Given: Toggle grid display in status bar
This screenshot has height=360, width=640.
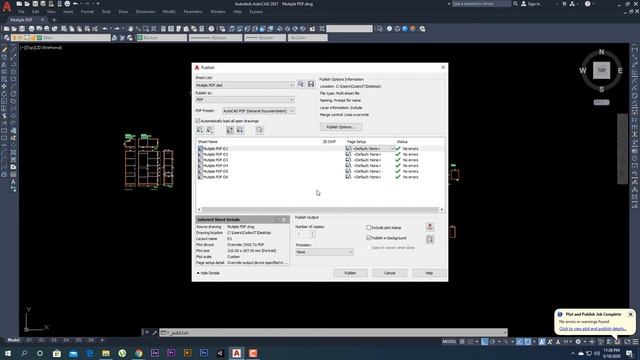Looking at the screenshot, I should click(462, 342).
